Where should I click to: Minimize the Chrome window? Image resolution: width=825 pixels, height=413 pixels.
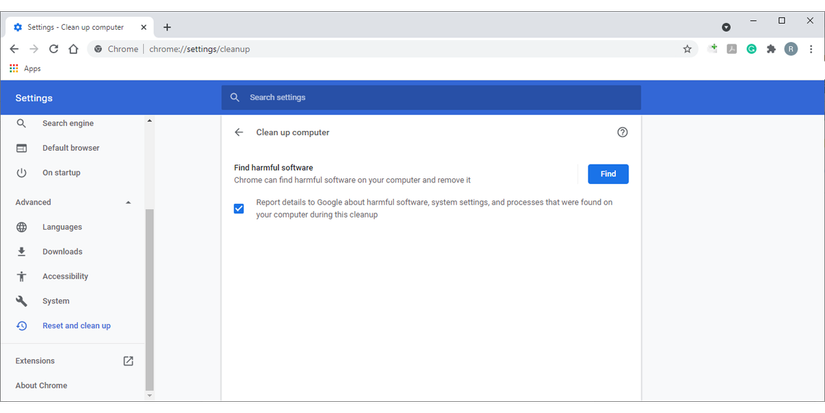[753, 21]
